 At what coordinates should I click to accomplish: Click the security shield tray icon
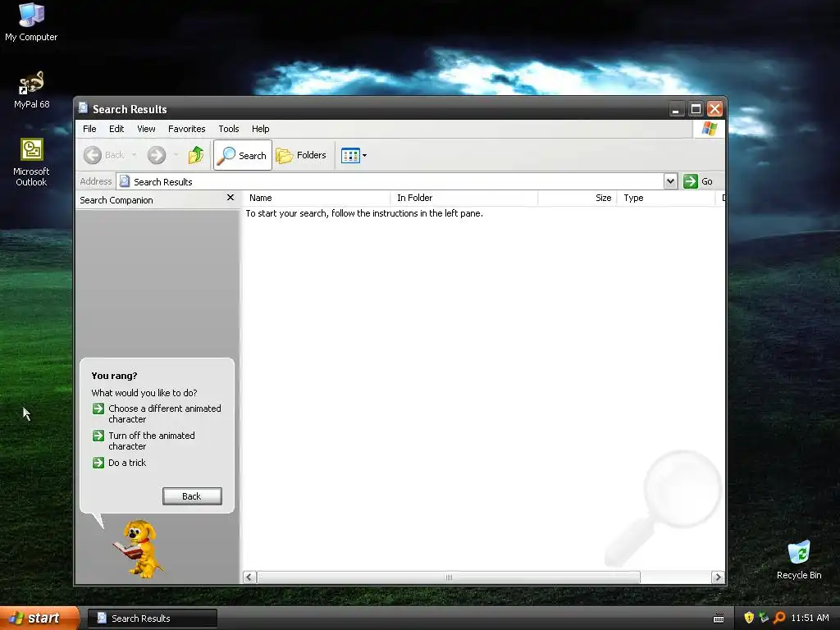[x=749, y=618]
